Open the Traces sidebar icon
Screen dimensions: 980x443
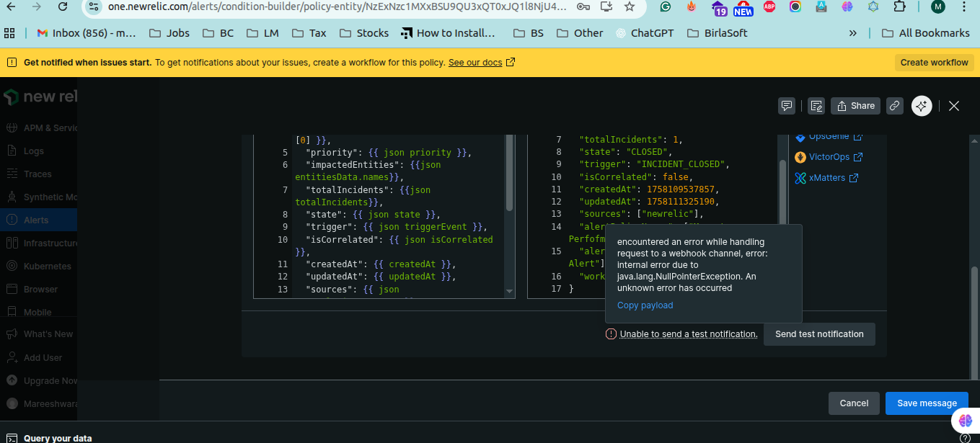coord(12,174)
